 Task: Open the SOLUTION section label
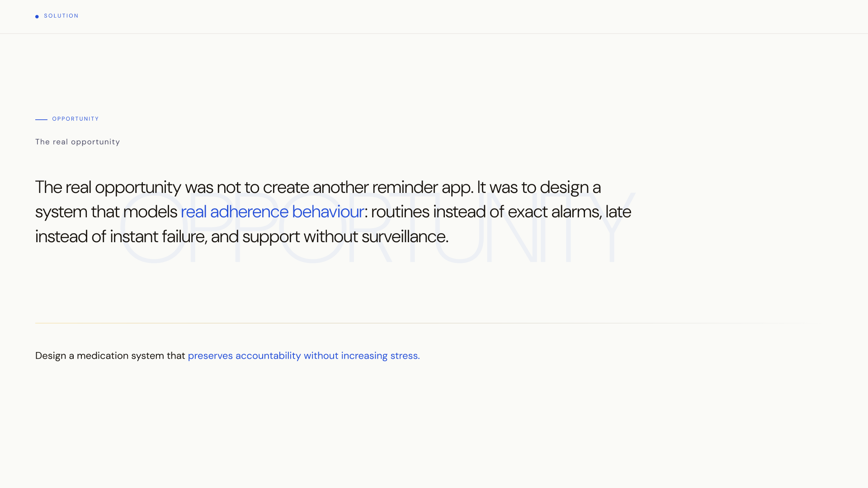pyautogui.click(x=61, y=16)
